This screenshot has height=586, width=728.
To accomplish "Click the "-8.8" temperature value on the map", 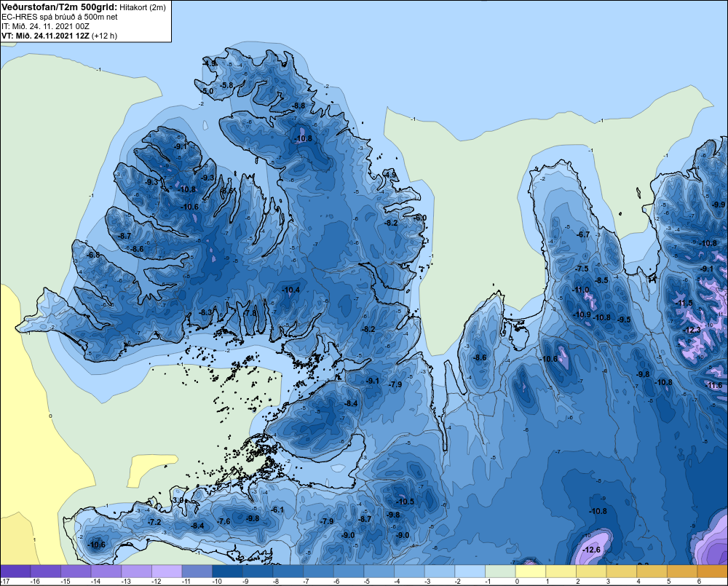I will tap(299, 106).
